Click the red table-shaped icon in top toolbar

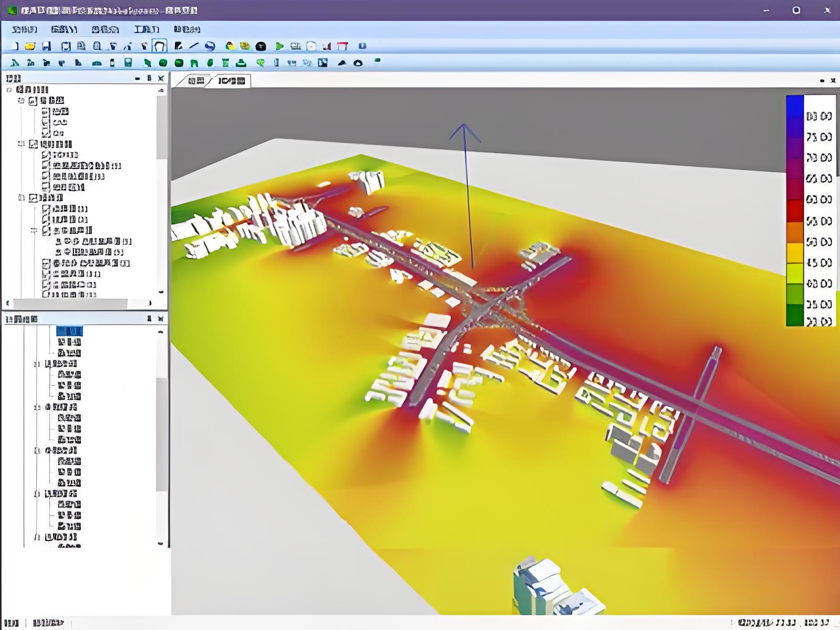point(342,46)
